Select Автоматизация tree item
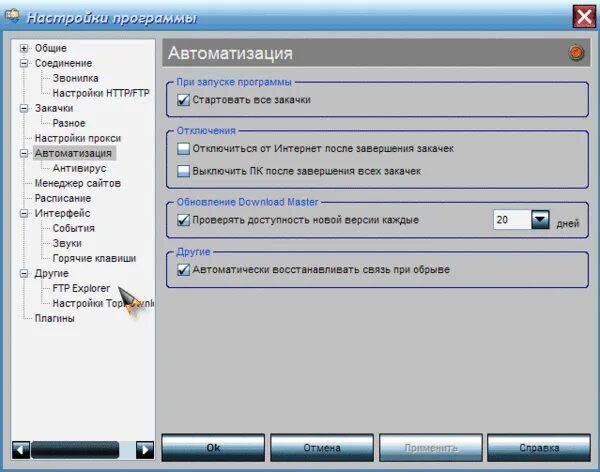The width and height of the screenshot is (600, 472). 73,153
